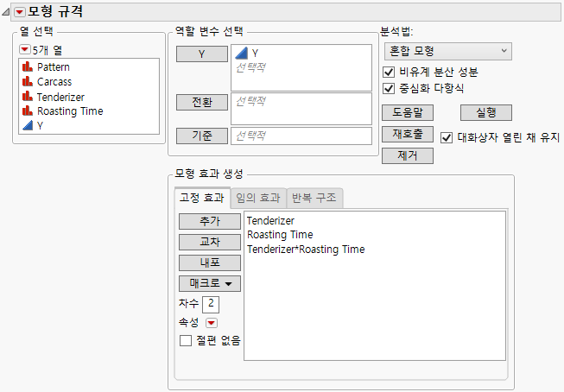Viewport: 564px width, 392px height.
Task: Open the 매크로 dropdown menu
Action: pos(210,284)
